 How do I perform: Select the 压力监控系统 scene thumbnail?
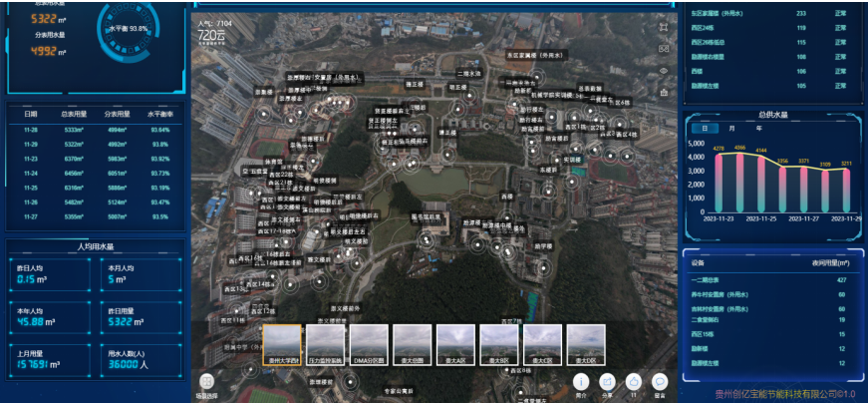tap(326, 344)
